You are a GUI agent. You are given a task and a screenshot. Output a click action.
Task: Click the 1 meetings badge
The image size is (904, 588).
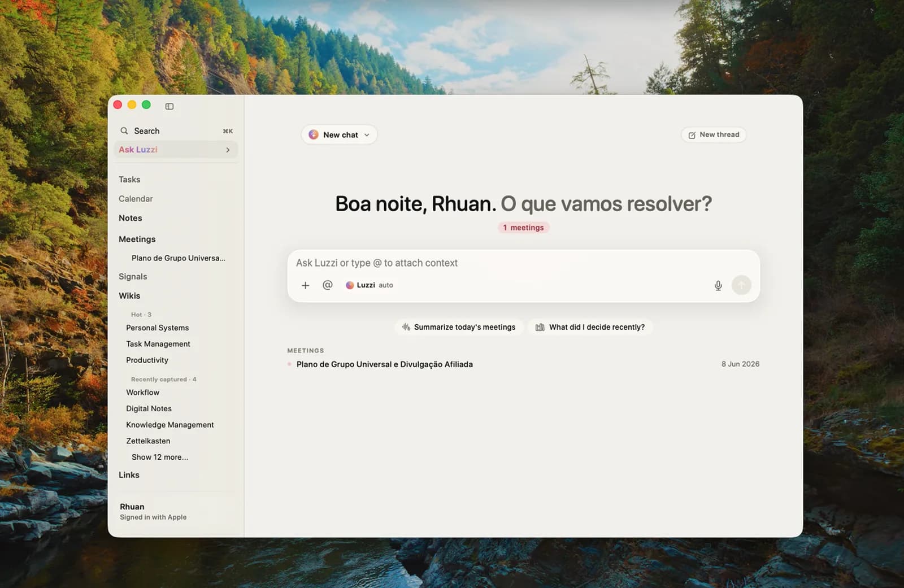[523, 228]
